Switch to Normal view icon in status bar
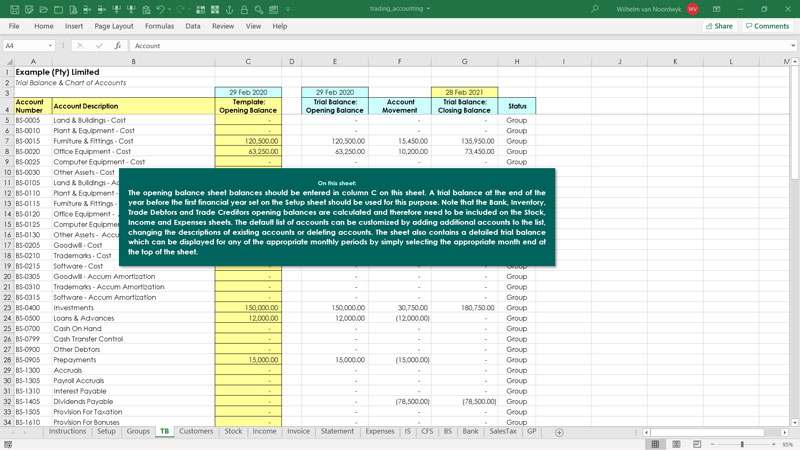Viewport: 800px width, 450px height. 656,444
